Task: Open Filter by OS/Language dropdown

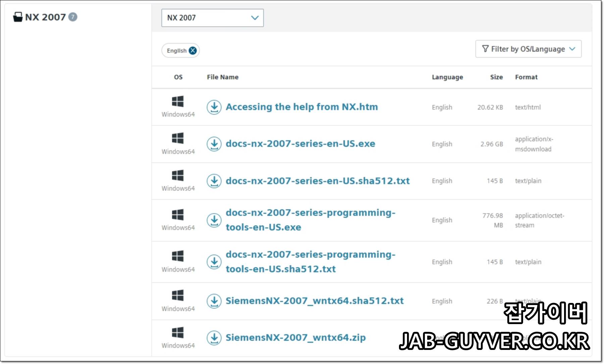Action: point(528,49)
